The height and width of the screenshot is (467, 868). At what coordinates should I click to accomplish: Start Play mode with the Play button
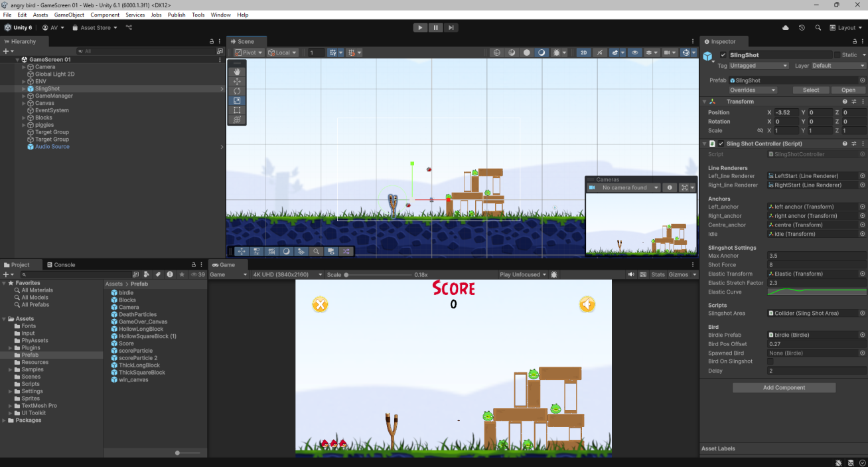pos(420,28)
